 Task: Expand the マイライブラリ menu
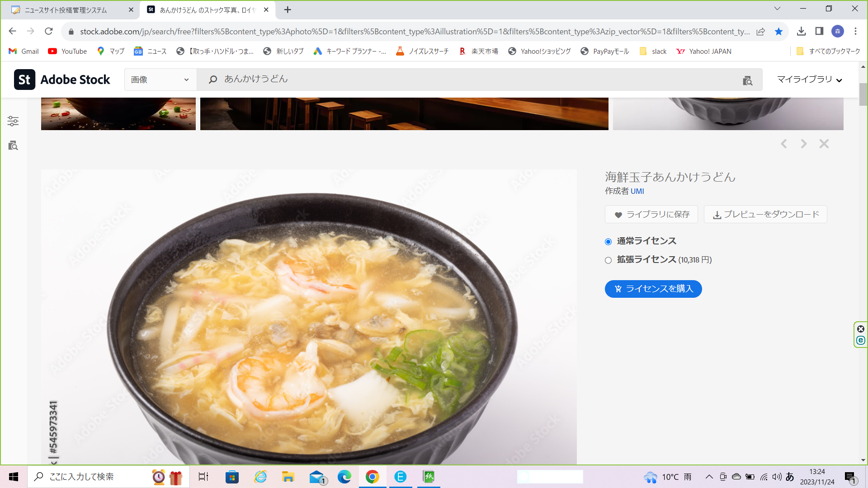click(809, 80)
